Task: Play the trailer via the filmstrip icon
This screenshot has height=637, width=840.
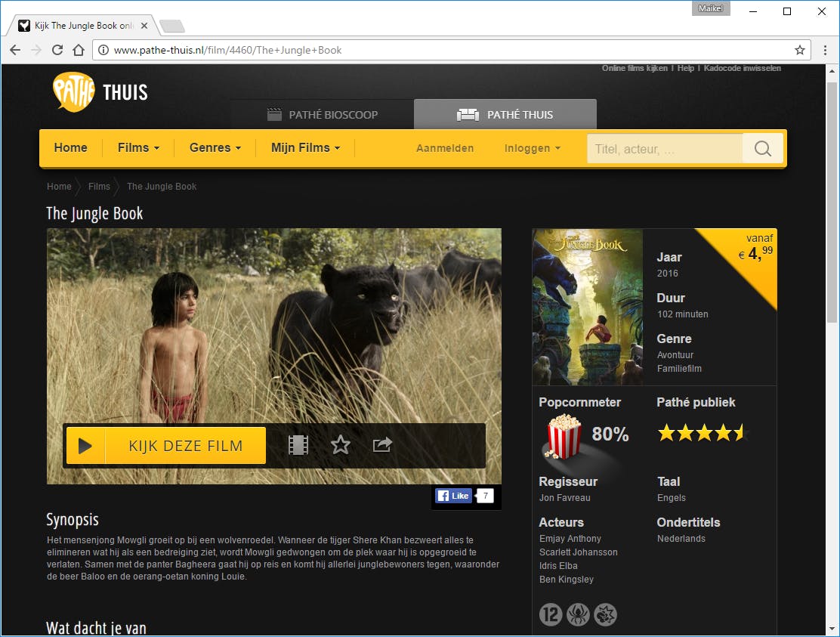Action: [x=298, y=445]
